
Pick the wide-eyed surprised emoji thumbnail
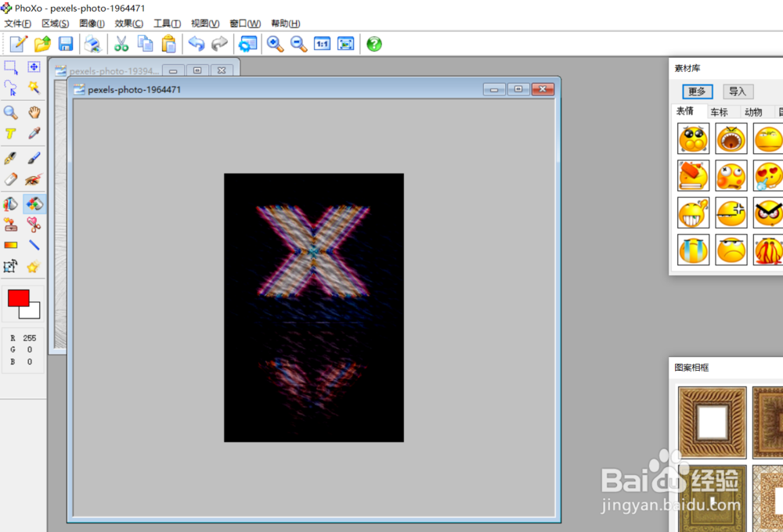(693, 138)
